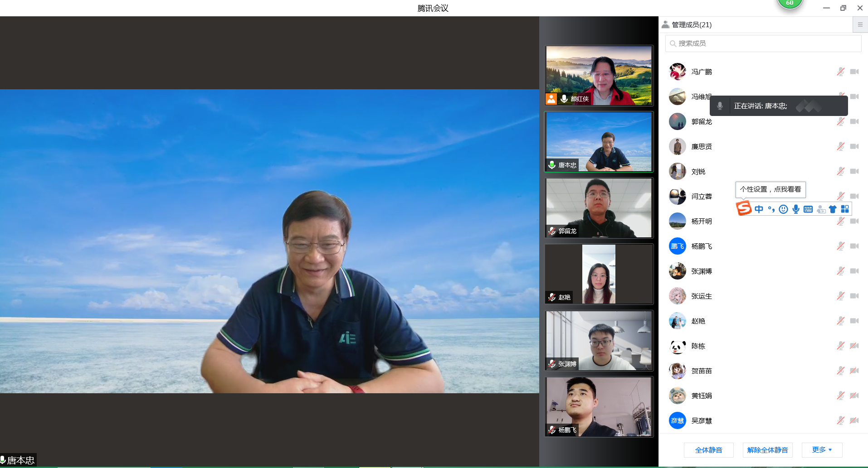
Task: Open Sogou skin shirt icon
Action: tap(833, 209)
